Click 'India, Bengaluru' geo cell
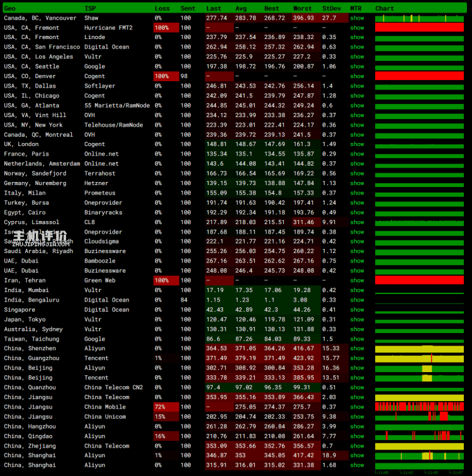Viewport: 472px width, 476px height. coord(31,300)
